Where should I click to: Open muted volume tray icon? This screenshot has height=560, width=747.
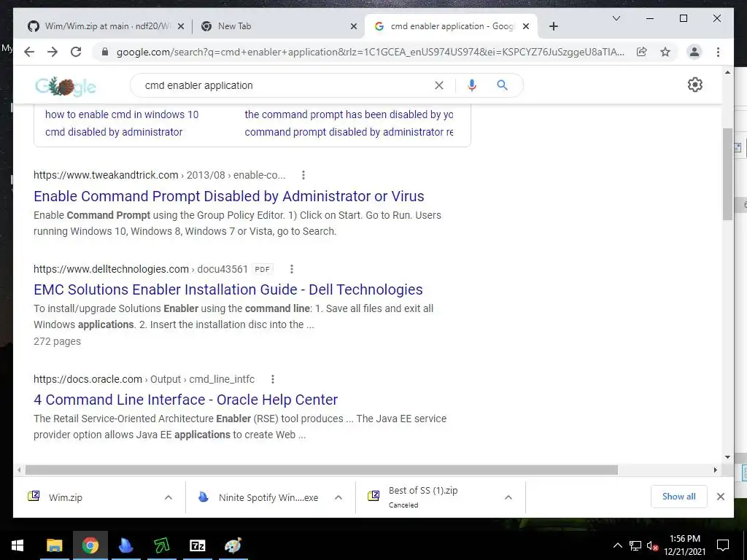tap(652, 545)
